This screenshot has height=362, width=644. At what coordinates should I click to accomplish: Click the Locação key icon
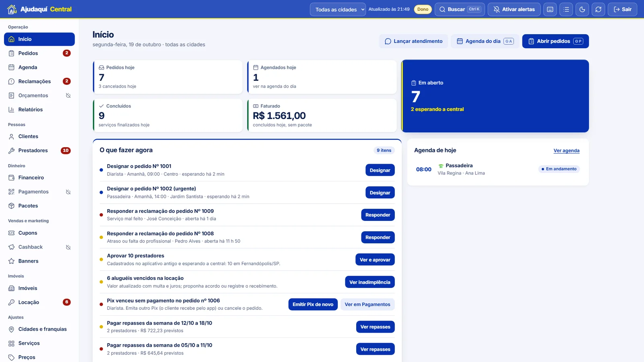tap(11, 302)
